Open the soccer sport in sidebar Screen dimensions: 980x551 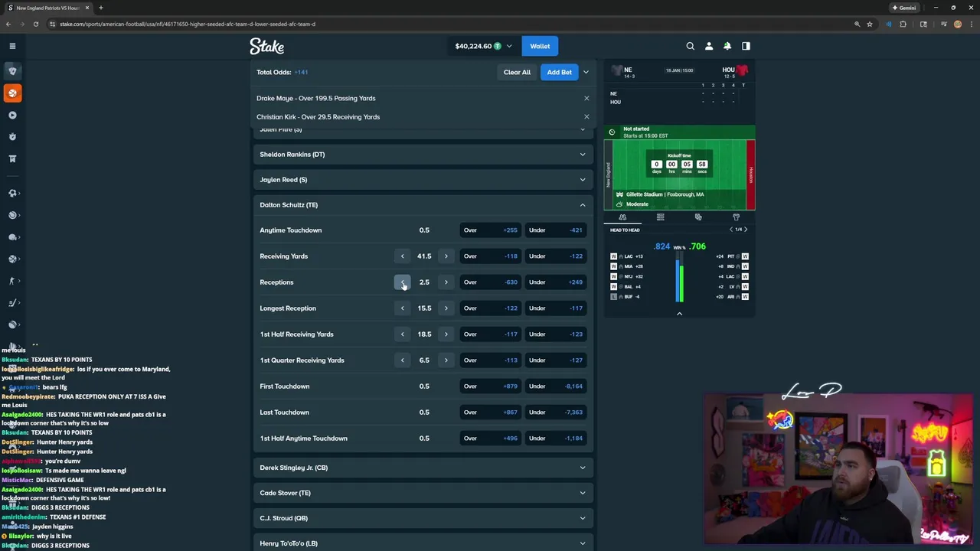pos(12,193)
